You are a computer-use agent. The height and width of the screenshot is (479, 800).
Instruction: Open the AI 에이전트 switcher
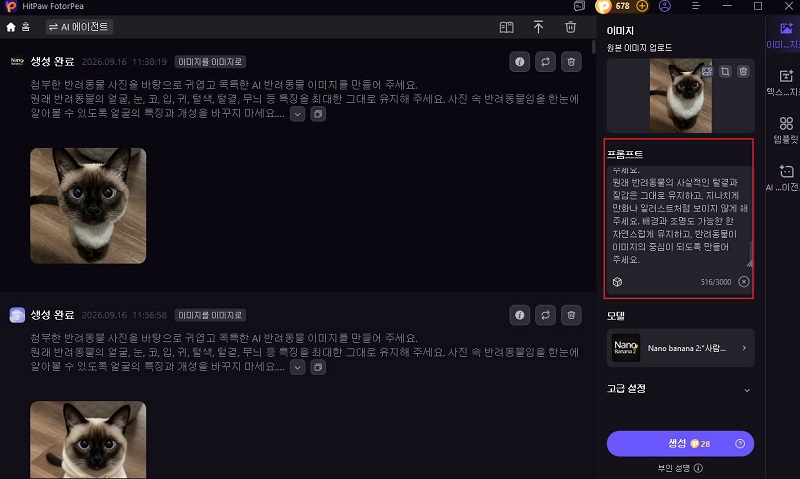pos(79,27)
